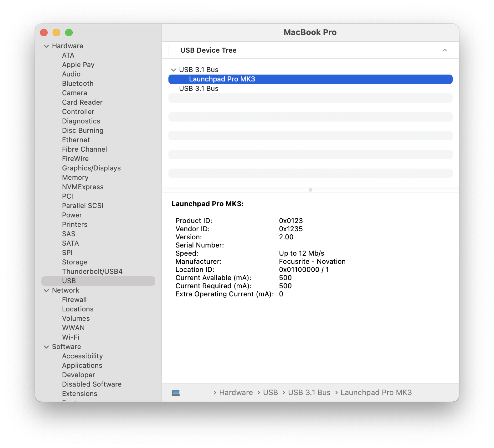Select Card Reader in sidebar
This screenshot has height=448, width=494.
82,102
